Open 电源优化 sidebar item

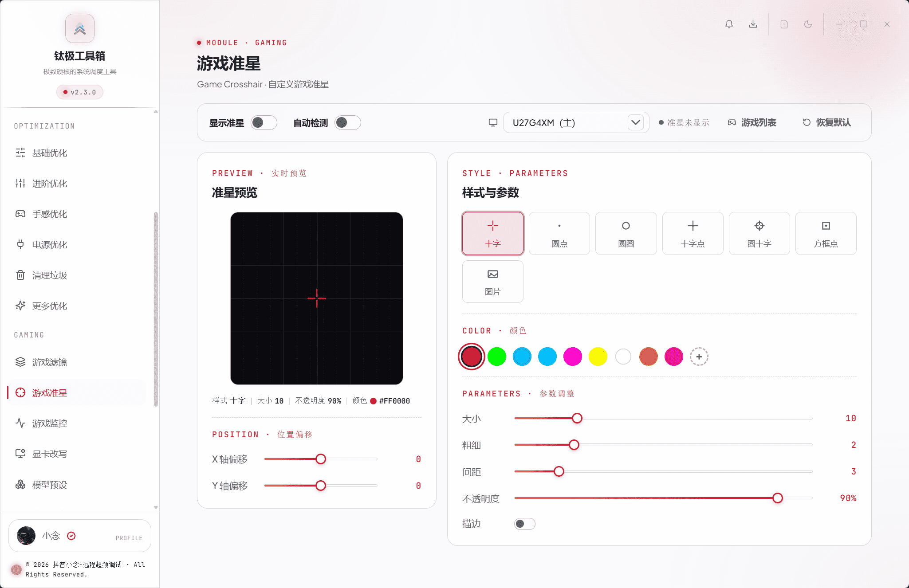76,245
